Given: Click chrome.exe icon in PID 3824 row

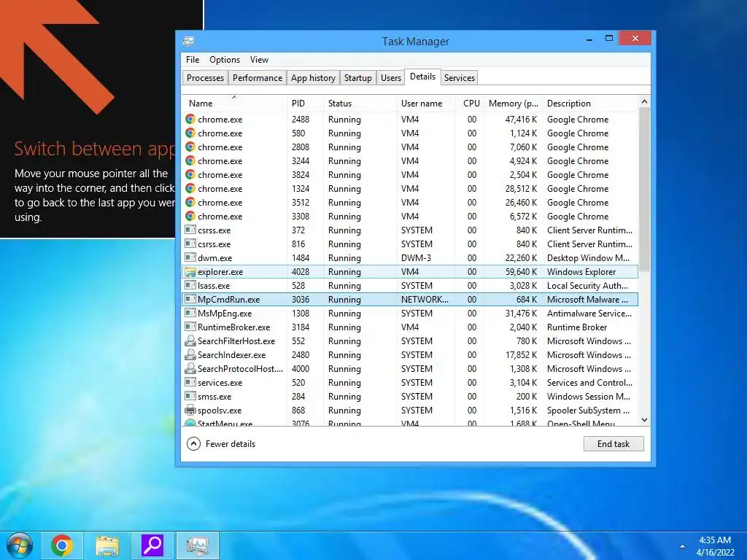Looking at the screenshot, I should [190, 174].
